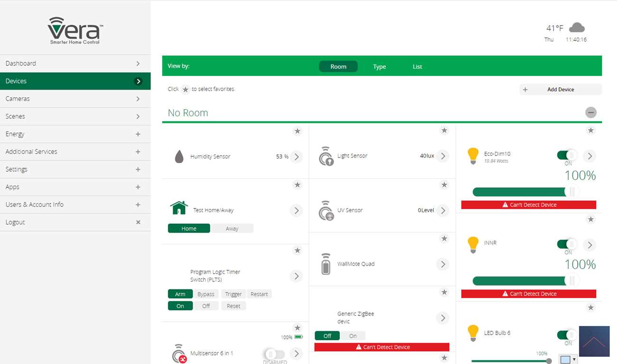Switch view to Type tab
The height and width of the screenshot is (364, 617).
[x=379, y=66]
